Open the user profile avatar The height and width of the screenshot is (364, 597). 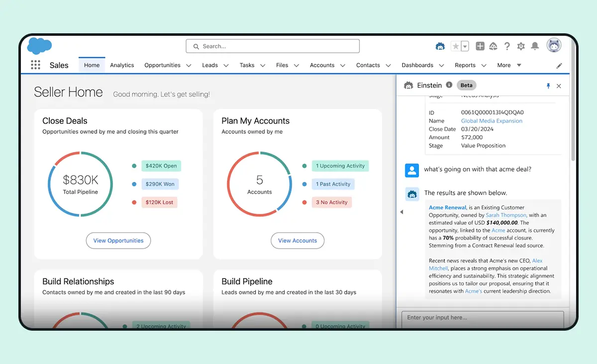pos(554,45)
